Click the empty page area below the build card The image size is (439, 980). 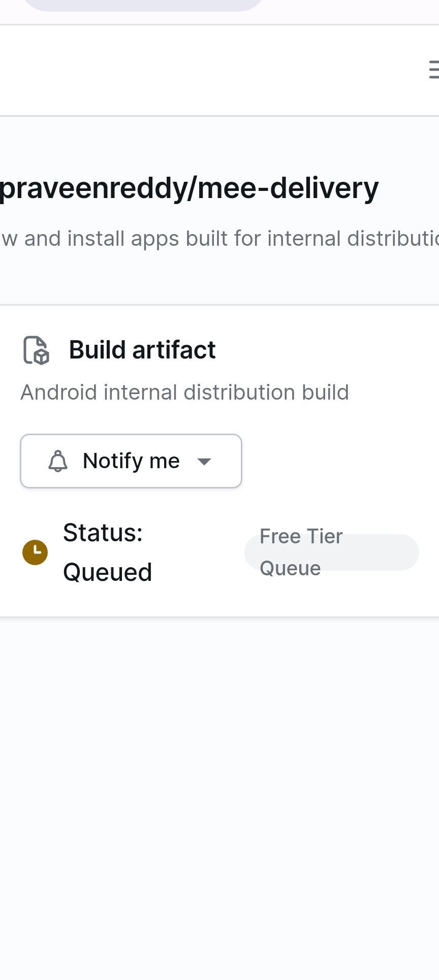(219, 797)
